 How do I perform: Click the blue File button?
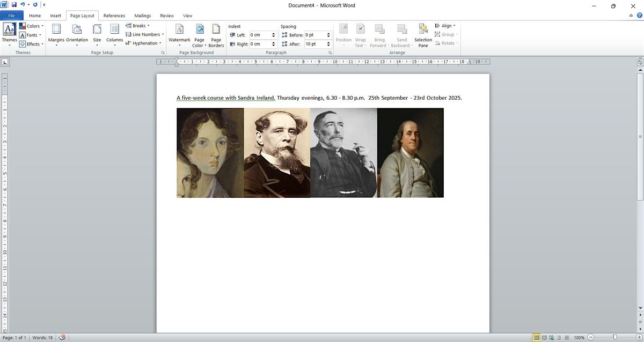[12, 16]
